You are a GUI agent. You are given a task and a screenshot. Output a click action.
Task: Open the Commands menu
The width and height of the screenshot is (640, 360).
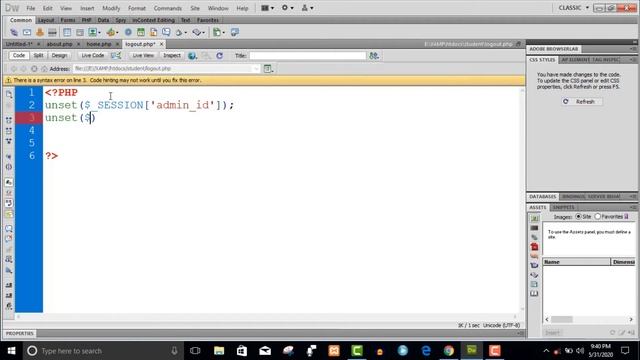167,8
